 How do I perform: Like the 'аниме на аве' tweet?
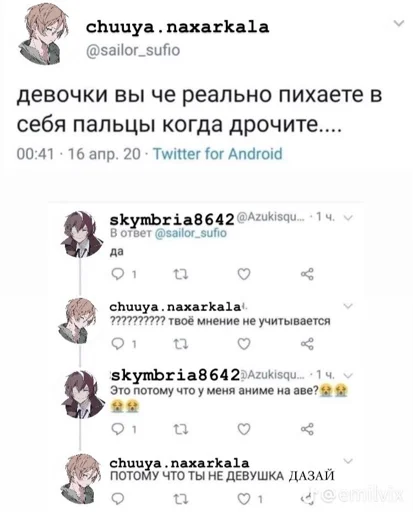click(x=244, y=429)
